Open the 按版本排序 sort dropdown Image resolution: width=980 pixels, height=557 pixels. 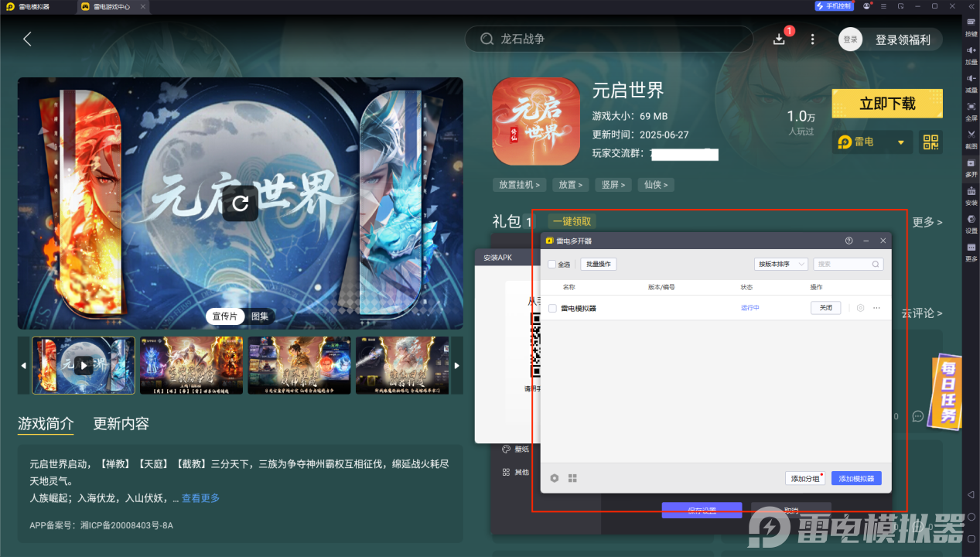pyautogui.click(x=781, y=264)
